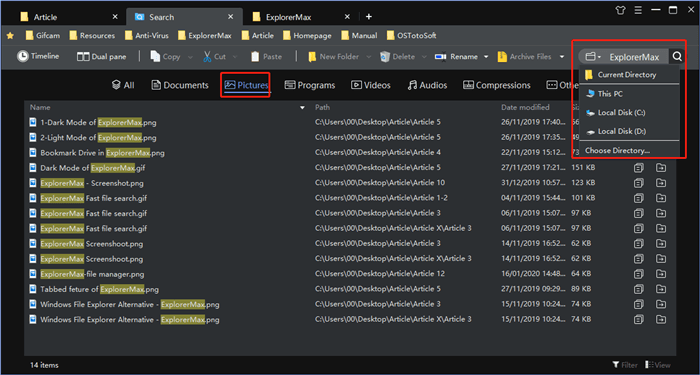Viewport: 700px width, 375px height.
Task: Open the Timeline view
Action: tap(38, 57)
